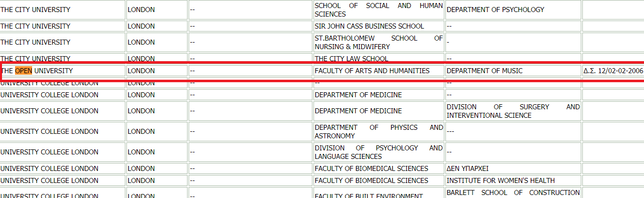
Task: Click the DEPARTMENT OF PSYCHOLOGY cell
Action: 513,10
